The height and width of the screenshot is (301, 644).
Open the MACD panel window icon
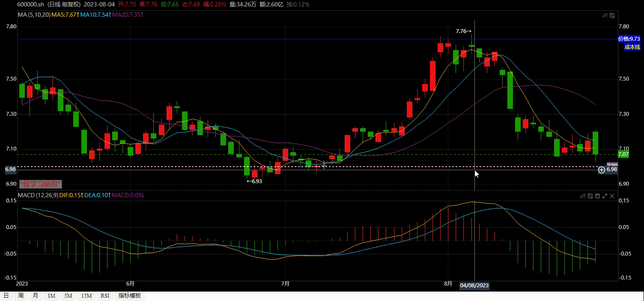tap(597, 196)
